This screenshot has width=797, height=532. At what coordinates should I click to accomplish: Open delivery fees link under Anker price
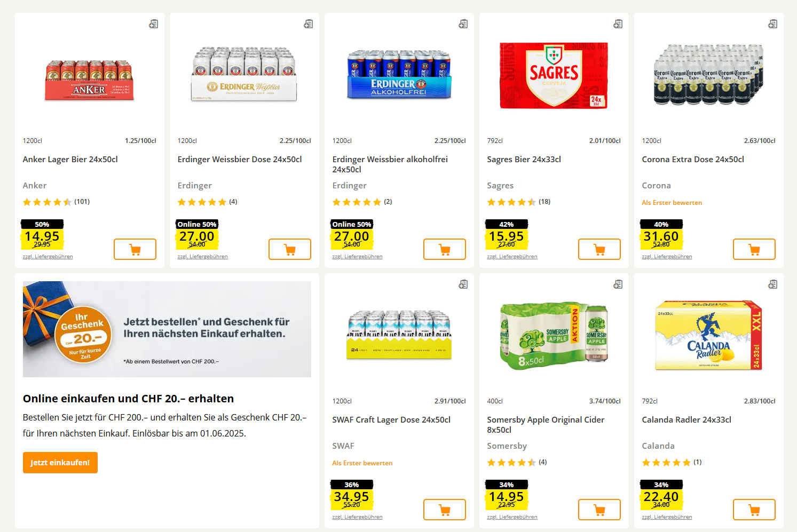[x=48, y=257]
